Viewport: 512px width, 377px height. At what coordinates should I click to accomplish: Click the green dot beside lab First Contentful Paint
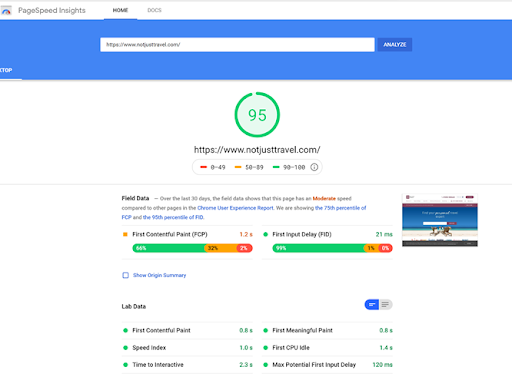(125, 330)
